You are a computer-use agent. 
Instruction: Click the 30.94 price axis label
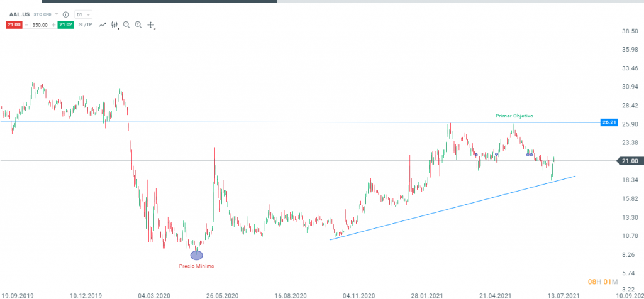630,87
